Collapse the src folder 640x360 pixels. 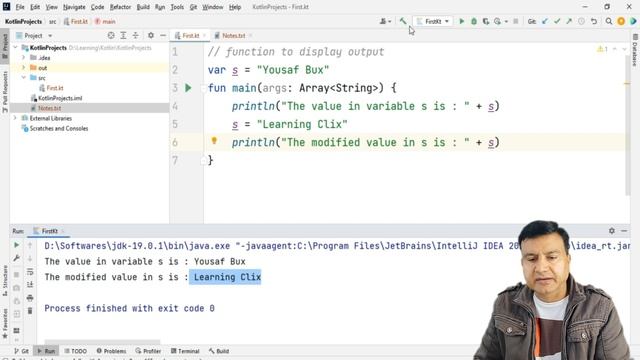point(24,78)
